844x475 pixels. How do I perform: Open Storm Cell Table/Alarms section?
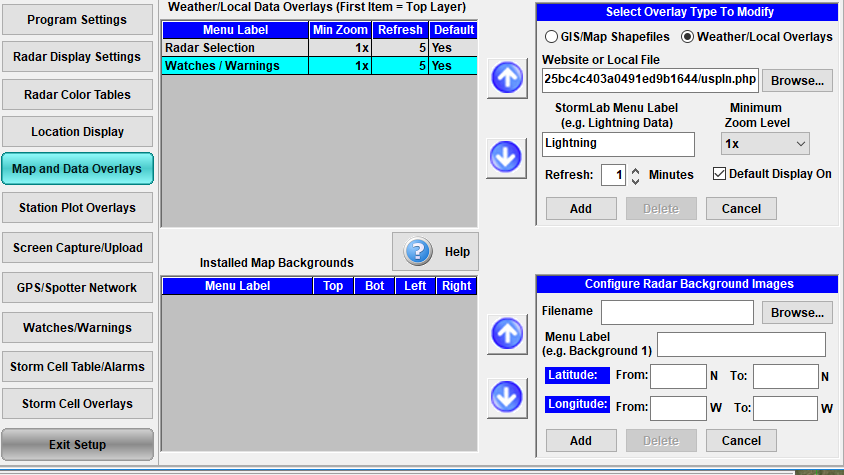[x=78, y=367]
